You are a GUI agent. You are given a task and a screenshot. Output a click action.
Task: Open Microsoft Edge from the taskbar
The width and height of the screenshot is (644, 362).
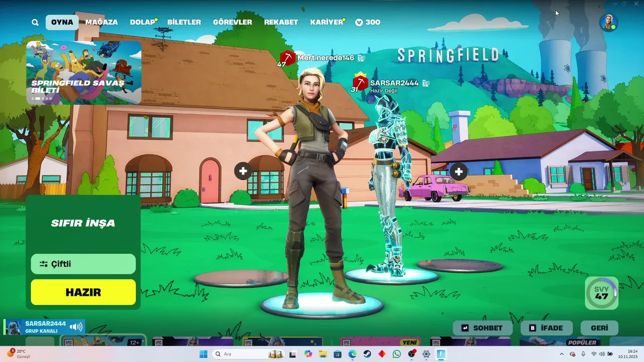click(x=352, y=354)
